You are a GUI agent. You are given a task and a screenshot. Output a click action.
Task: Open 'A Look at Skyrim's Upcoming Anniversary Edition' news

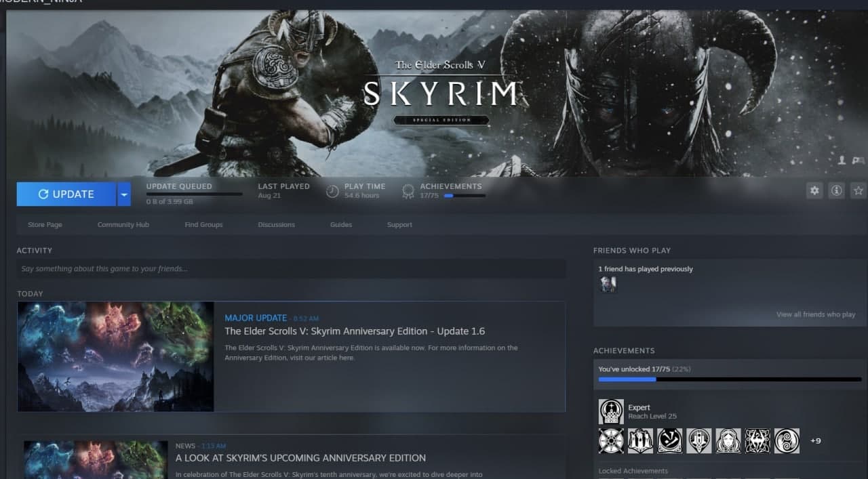click(x=301, y=458)
